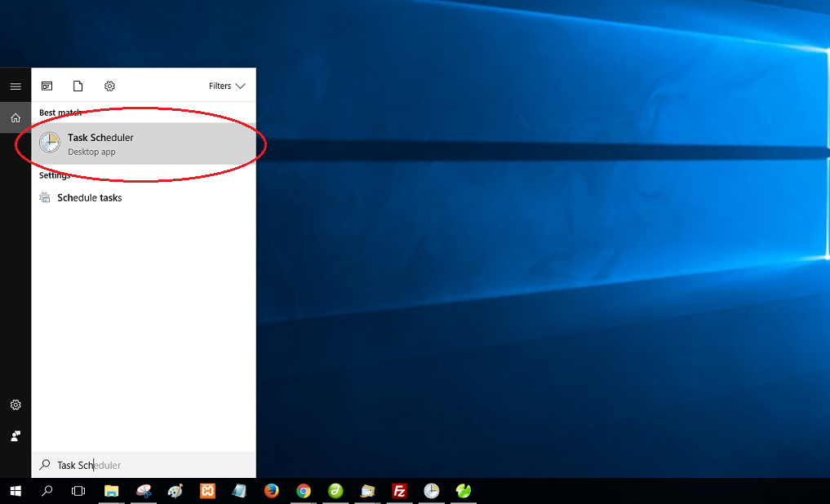This screenshot has width=830, height=504.
Task: Launch Firefox from the taskbar
Action: point(272,491)
